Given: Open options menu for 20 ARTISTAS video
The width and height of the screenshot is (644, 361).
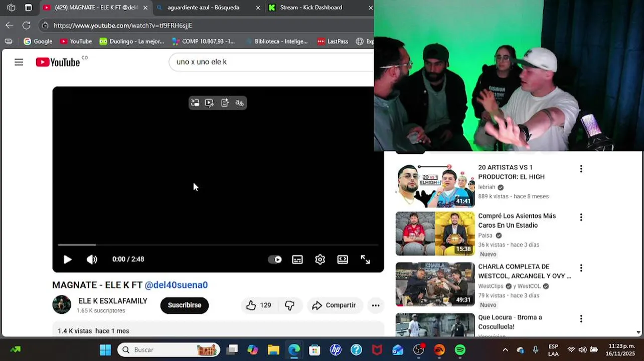Looking at the screenshot, I should pyautogui.click(x=581, y=169).
